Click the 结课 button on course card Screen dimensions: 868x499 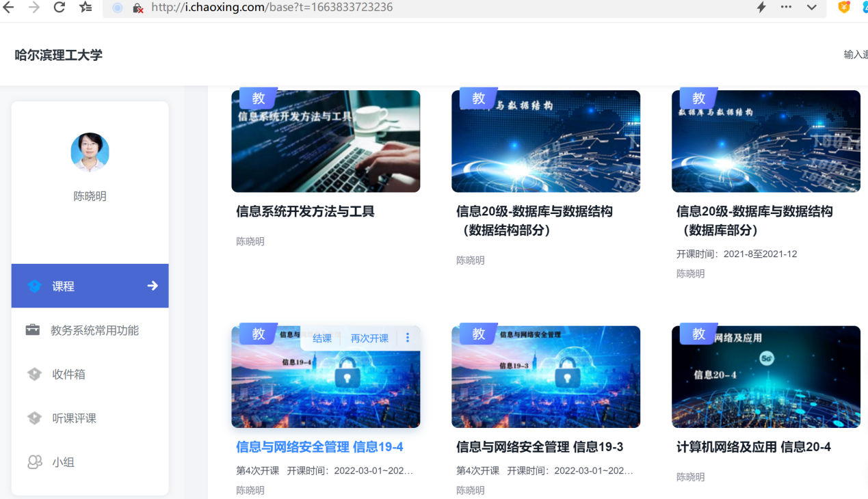pyautogui.click(x=322, y=338)
